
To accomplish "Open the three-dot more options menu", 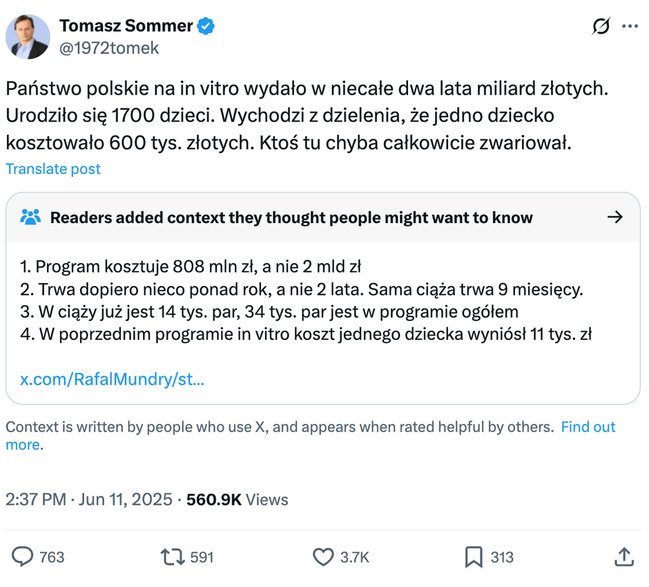I will (630, 26).
